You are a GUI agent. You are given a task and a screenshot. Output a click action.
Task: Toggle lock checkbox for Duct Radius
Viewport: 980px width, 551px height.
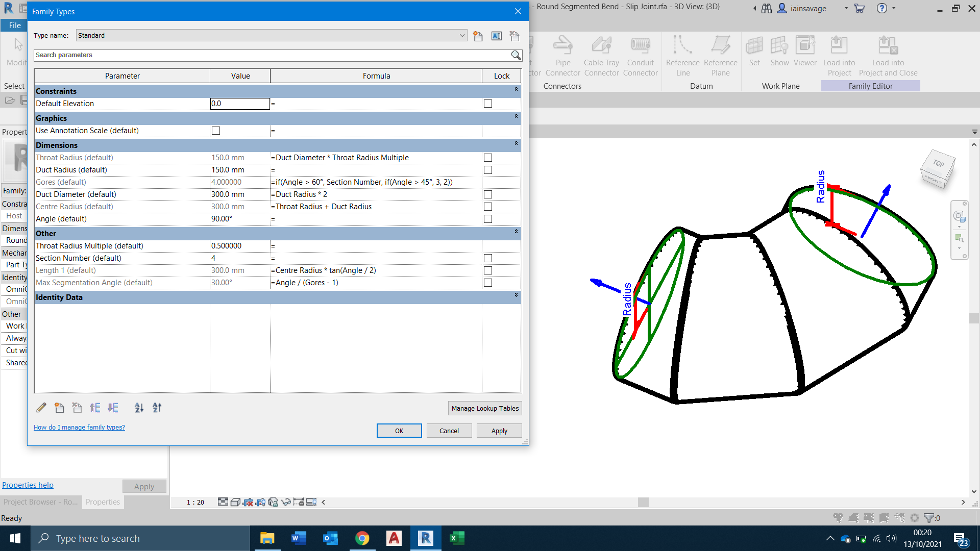[x=488, y=170]
